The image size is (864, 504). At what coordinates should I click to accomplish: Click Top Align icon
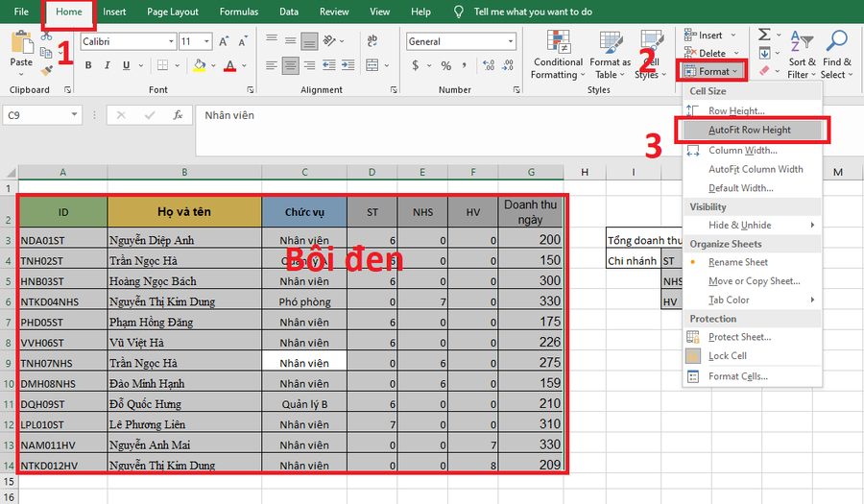tap(272, 39)
